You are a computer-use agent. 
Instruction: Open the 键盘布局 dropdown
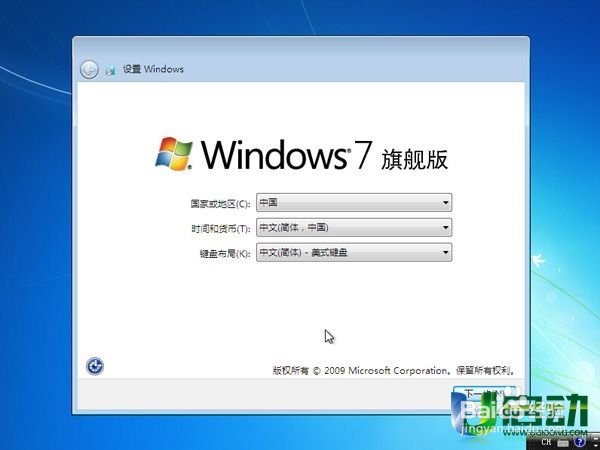[x=354, y=252]
